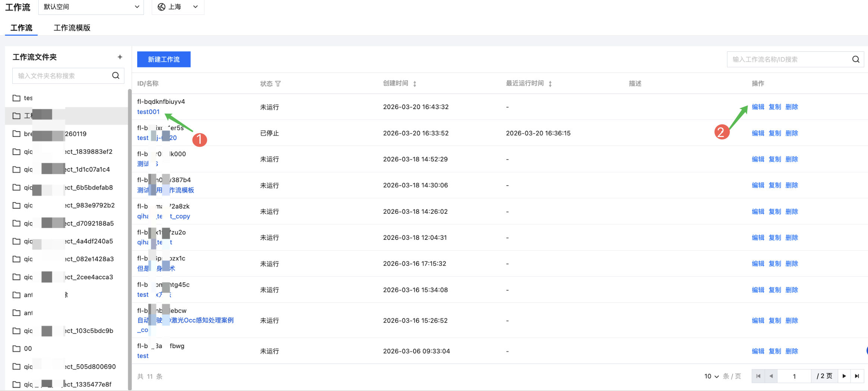
Task: Open the test001 workflow link
Action: 148,112
